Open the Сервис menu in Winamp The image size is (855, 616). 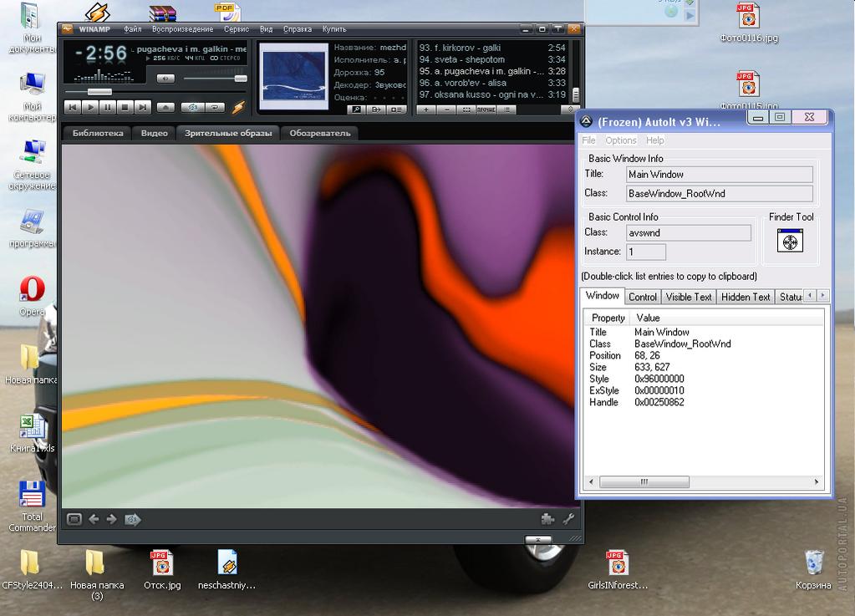click(237, 29)
